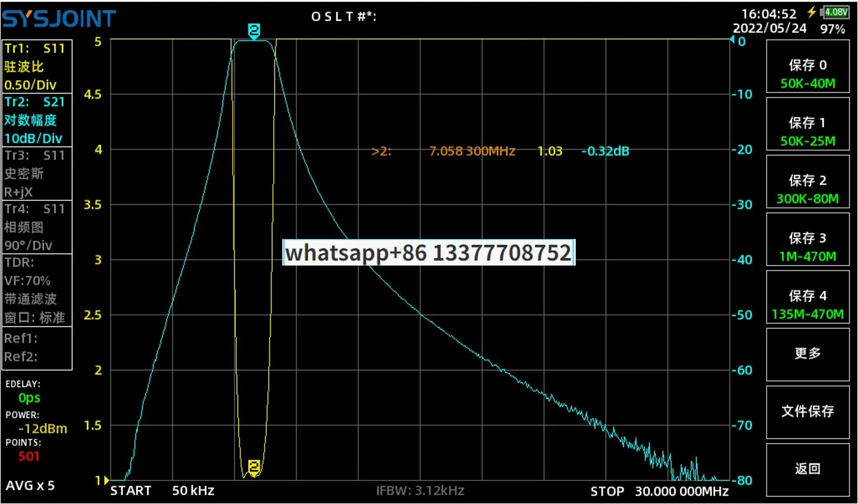Image resolution: width=858 pixels, height=504 pixels.
Task: Tap the date 2022/05/24
Action: coord(769,28)
